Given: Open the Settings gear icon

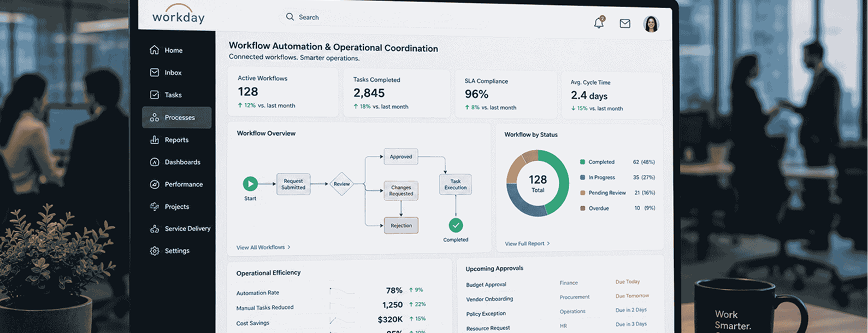Looking at the screenshot, I should pyautogui.click(x=155, y=251).
